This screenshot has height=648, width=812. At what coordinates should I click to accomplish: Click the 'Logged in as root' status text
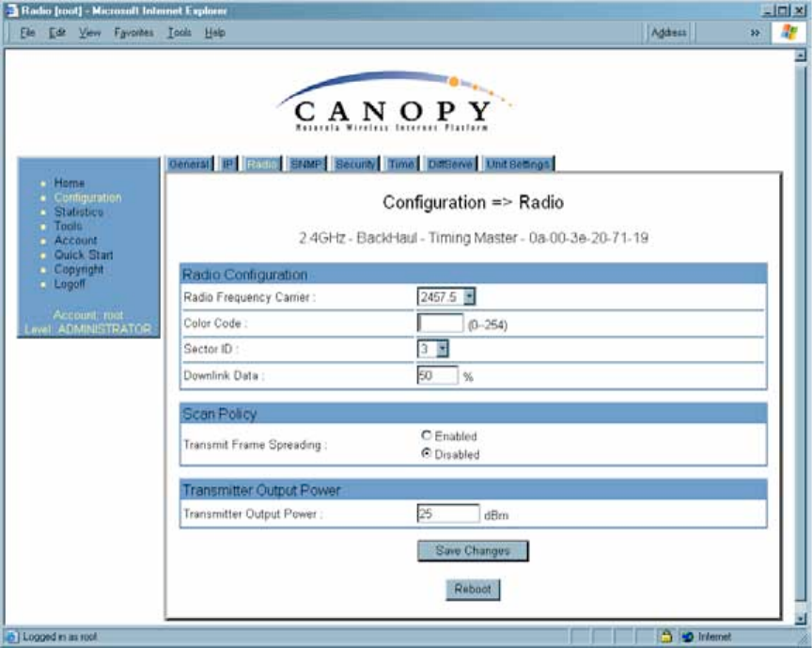[x=59, y=637]
